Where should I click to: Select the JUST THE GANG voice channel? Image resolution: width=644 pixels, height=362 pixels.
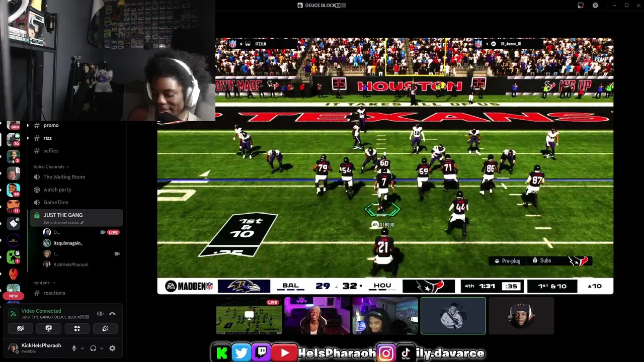(76, 218)
